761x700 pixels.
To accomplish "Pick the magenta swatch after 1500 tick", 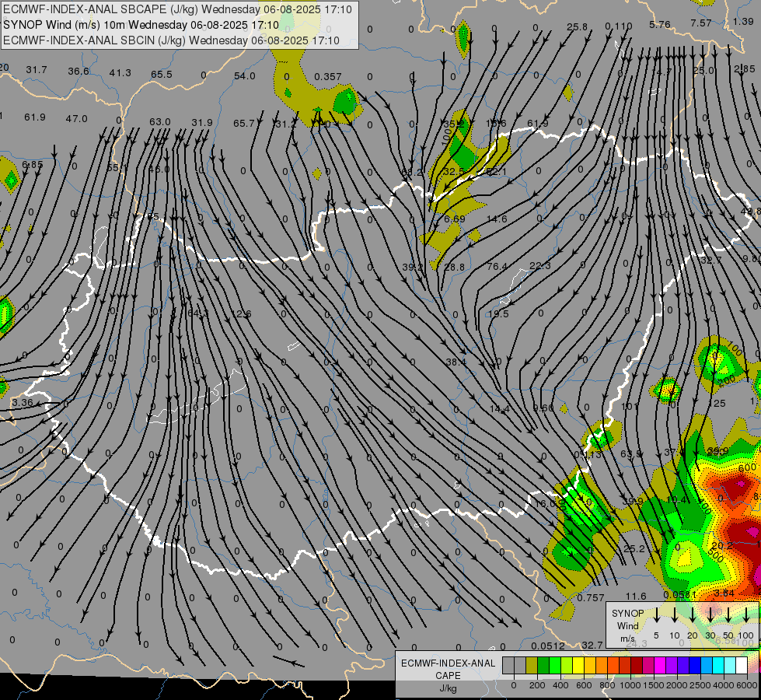I will tap(660, 666).
